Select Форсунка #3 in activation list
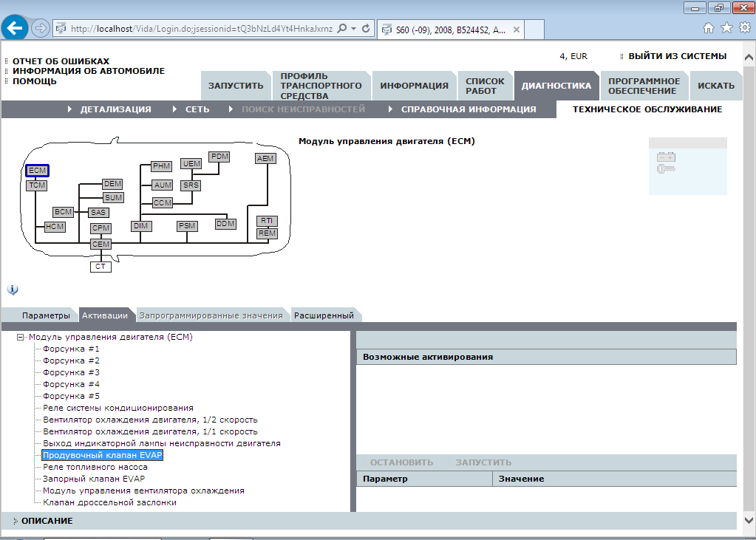 tap(71, 372)
